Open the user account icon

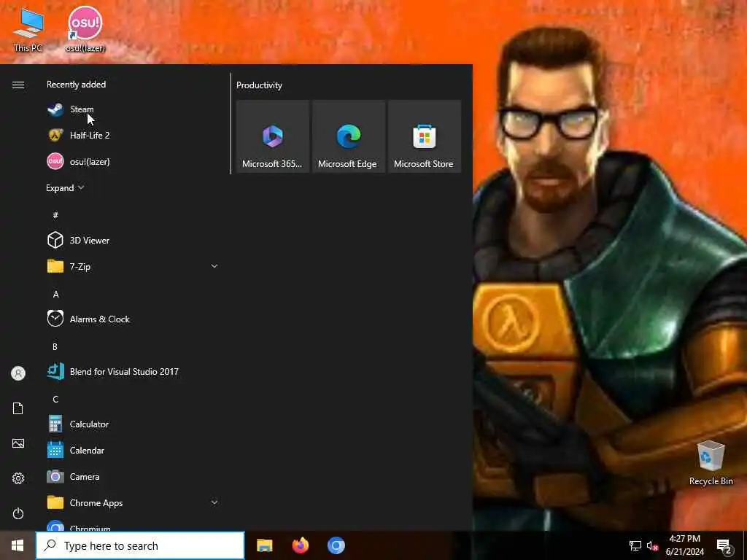(x=18, y=373)
